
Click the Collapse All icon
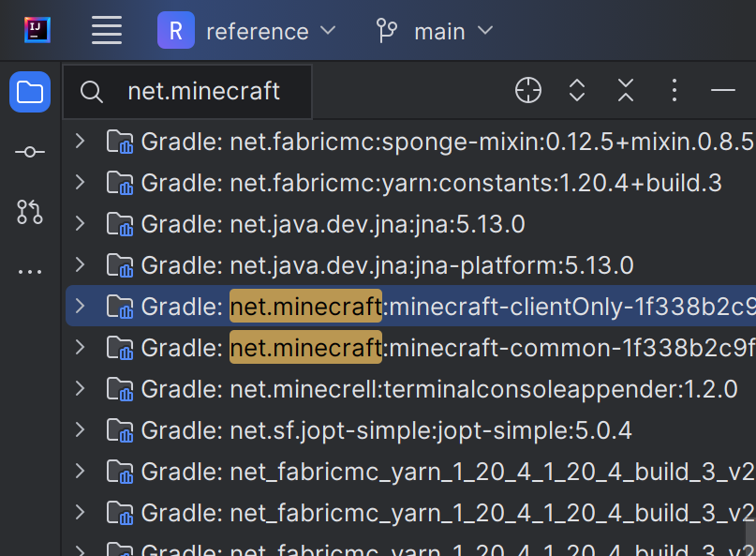[626, 90]
